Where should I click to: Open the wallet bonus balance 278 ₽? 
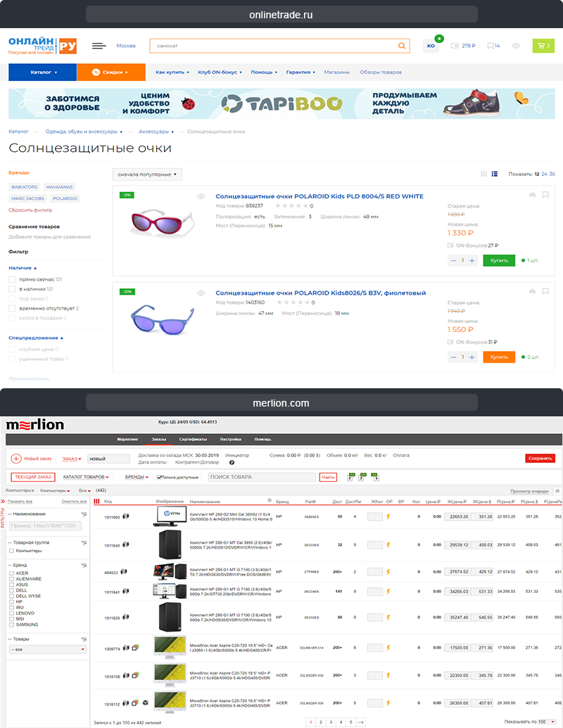463,46
